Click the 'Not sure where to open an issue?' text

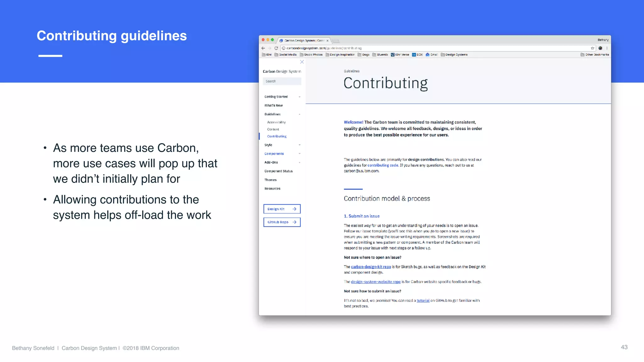pos(373,257)
